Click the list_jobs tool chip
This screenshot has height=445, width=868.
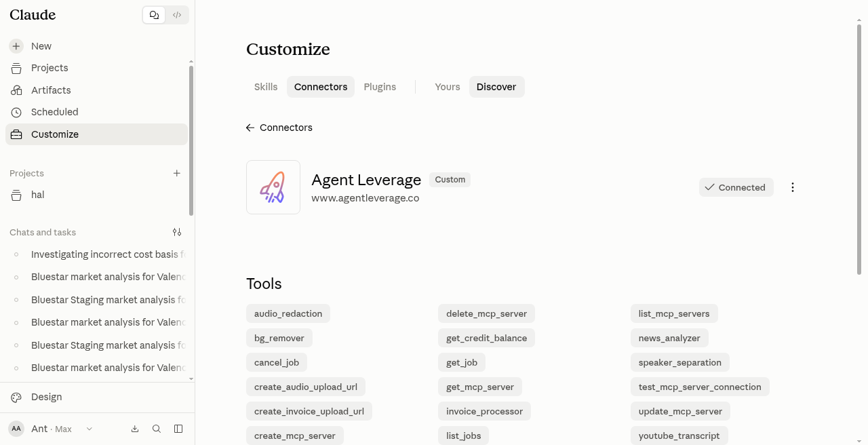(x=464, y=436)
